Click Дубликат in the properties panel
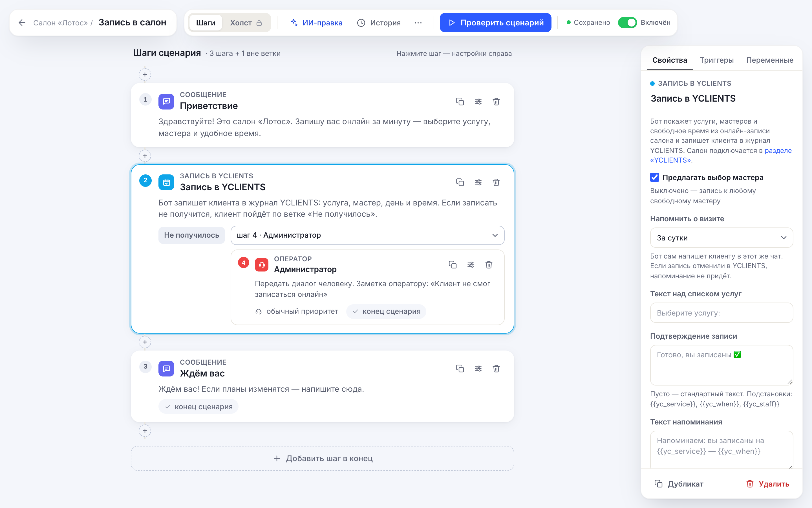812x508 pixels. pos(679,484)
